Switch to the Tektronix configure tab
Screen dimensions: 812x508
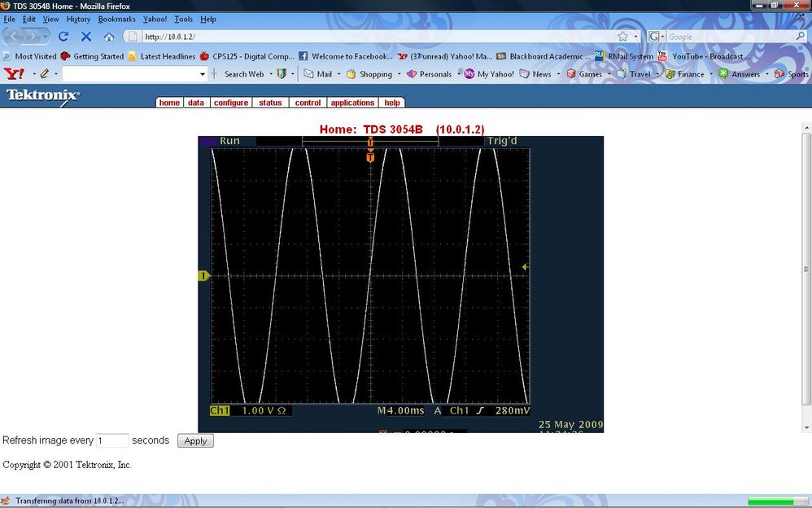[231, 103]
